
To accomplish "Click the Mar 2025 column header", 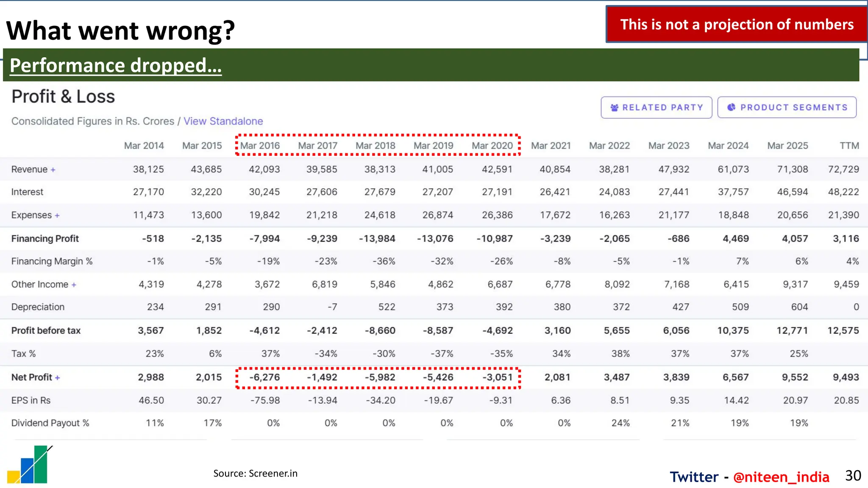I will [x=787, y=146].
